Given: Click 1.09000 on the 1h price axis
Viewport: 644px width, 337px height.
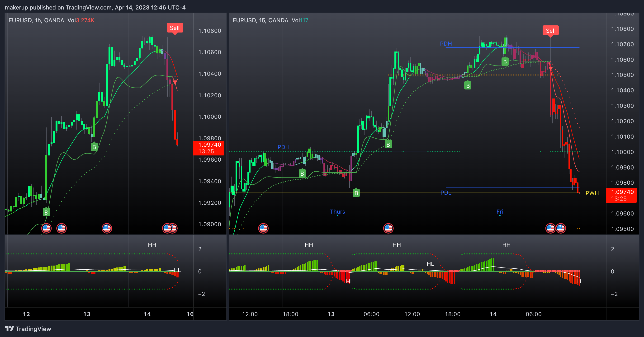Looking at the screenshot, I should [x=209, y=224].
